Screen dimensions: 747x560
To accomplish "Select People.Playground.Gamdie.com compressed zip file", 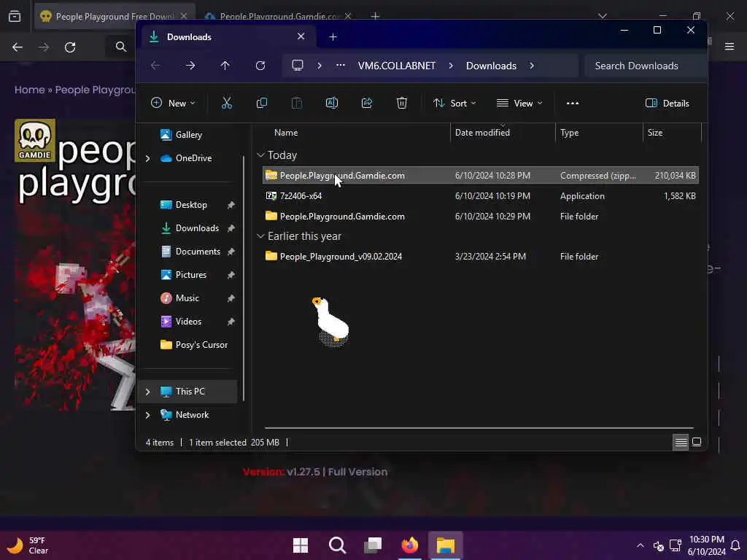I will (481, 176).
